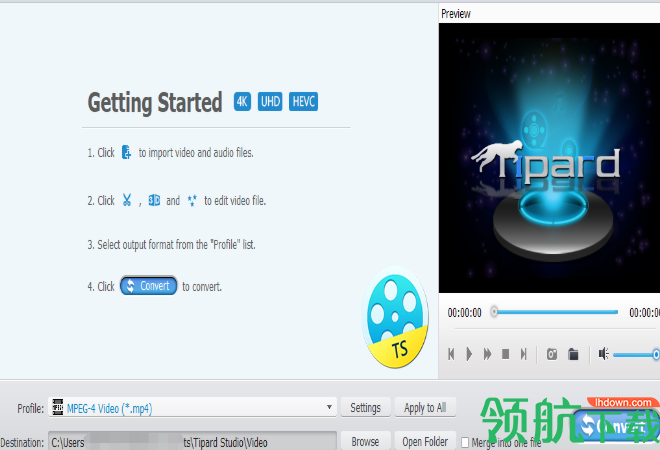
Task: Click the 3D icon in step 2
Action: coord(154,200)
